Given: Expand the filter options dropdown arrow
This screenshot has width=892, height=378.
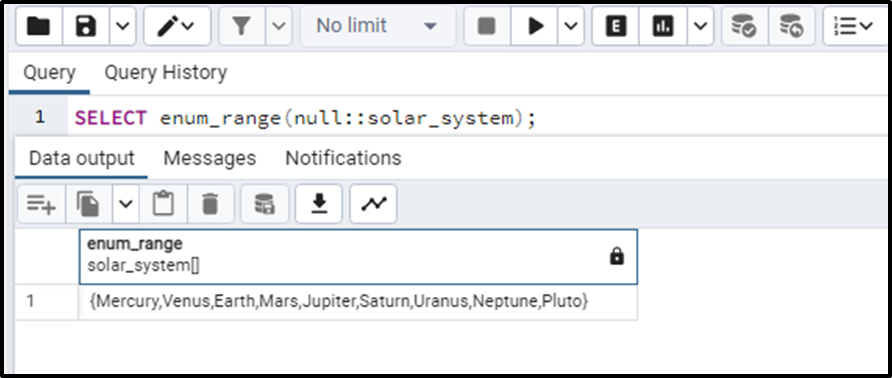Looking at the screenshot, I should pyautogui.click(x=279, y=26).
